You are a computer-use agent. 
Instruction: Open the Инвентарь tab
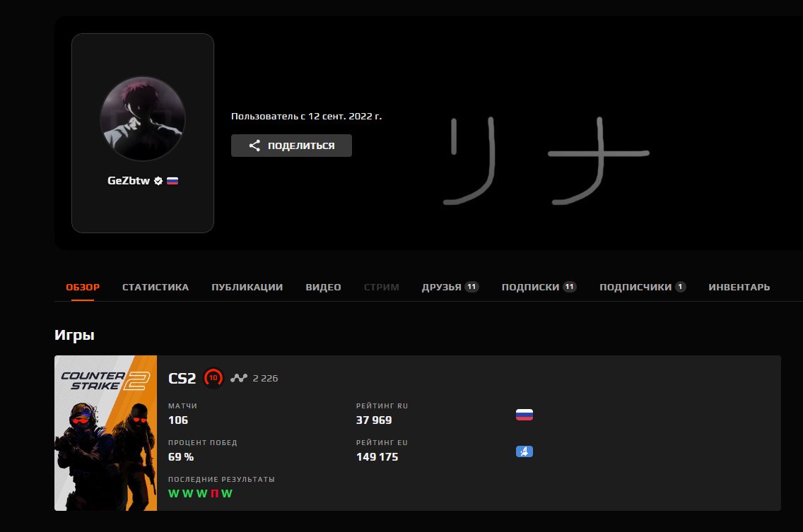739,288
